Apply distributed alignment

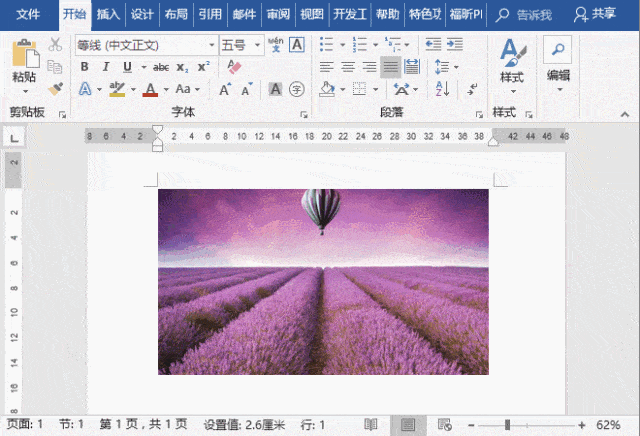pyautogui.click(x=412, y=67)
